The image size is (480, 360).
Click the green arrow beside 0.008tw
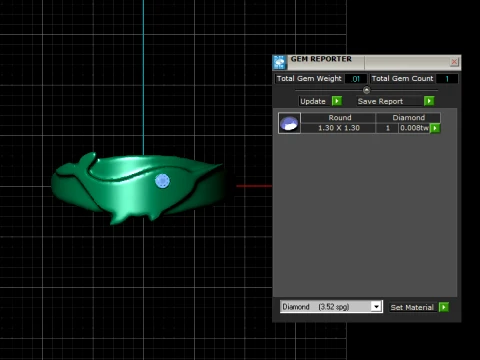click(x=435, y=128)
